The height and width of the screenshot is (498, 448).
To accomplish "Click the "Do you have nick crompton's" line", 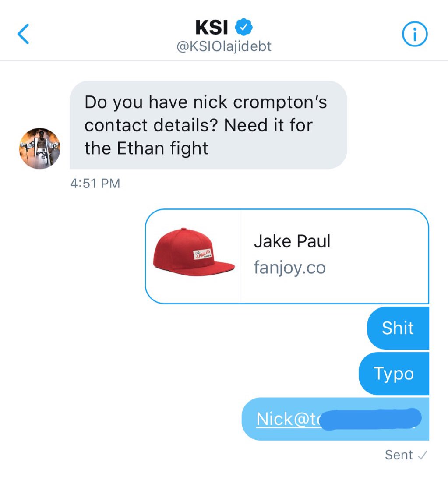I will [206, 102].
